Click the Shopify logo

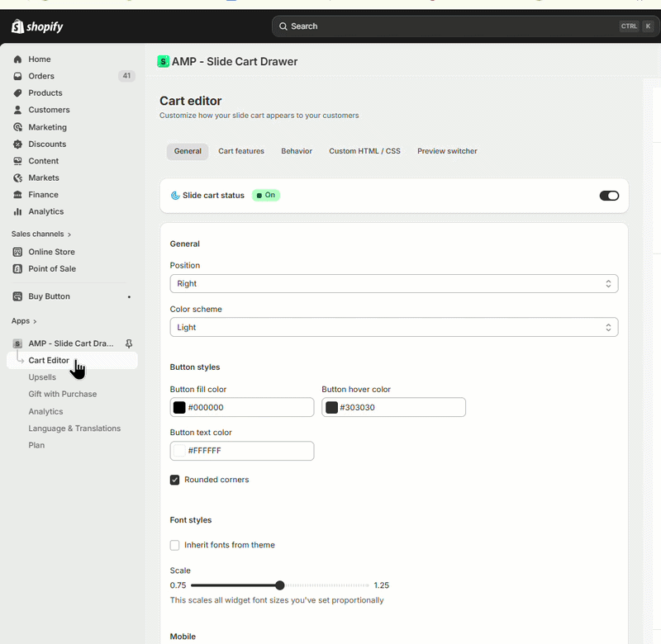click(x=37, y=26)
